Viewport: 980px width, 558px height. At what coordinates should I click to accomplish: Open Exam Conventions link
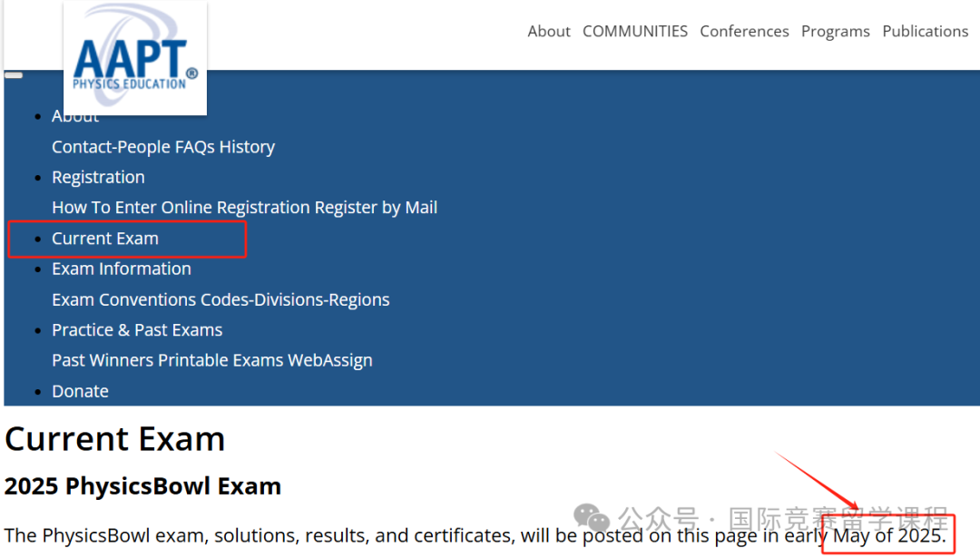pos(124,300)
